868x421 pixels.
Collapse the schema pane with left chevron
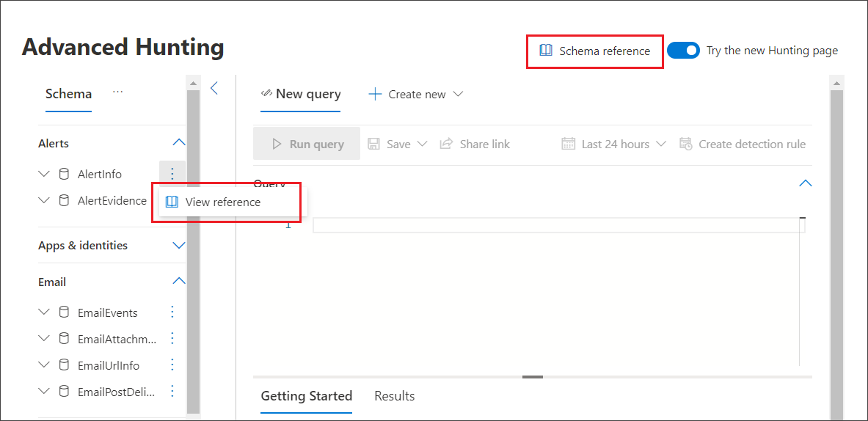(x=214, y=88)
